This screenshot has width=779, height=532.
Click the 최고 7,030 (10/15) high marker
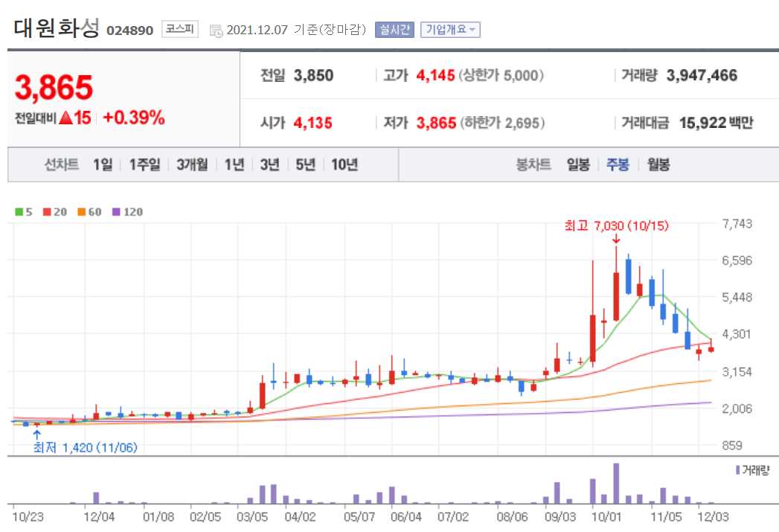[x=617, y=226]
